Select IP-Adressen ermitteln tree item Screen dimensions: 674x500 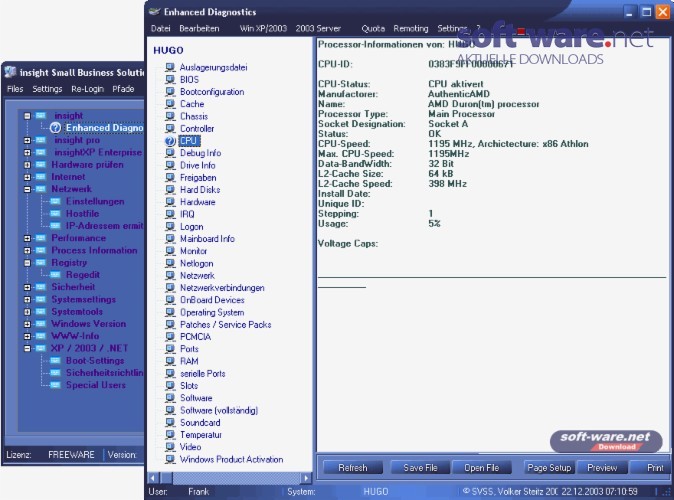tap(104, 226)
